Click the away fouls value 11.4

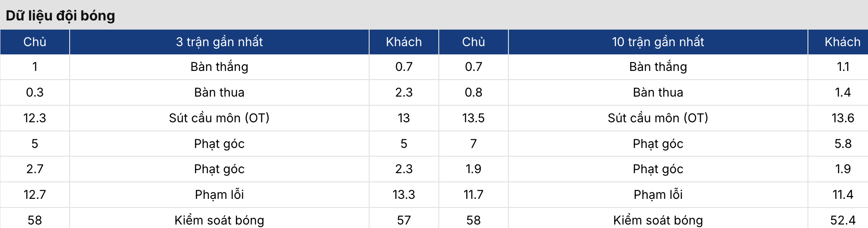[x=843, y=194]
